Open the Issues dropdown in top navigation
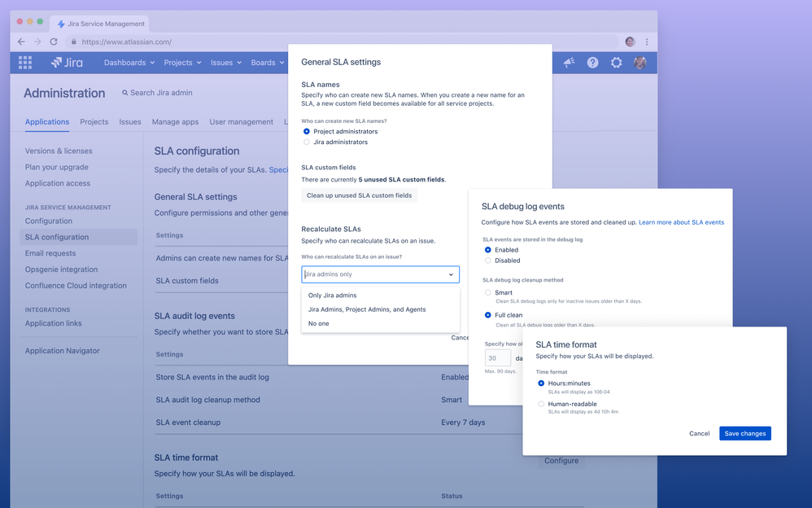This screenshot has height=508, width=812. [226, 63]
